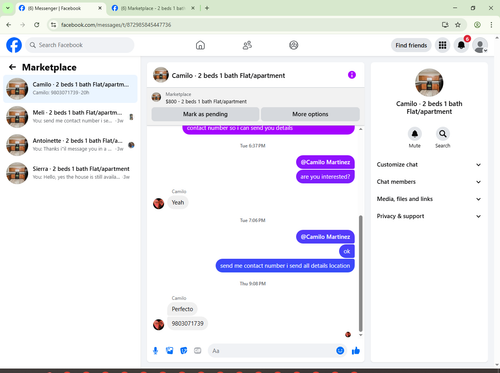The image size is (500, 373).
Task: Open a new browser tab
Action: [x=207, y=8]
